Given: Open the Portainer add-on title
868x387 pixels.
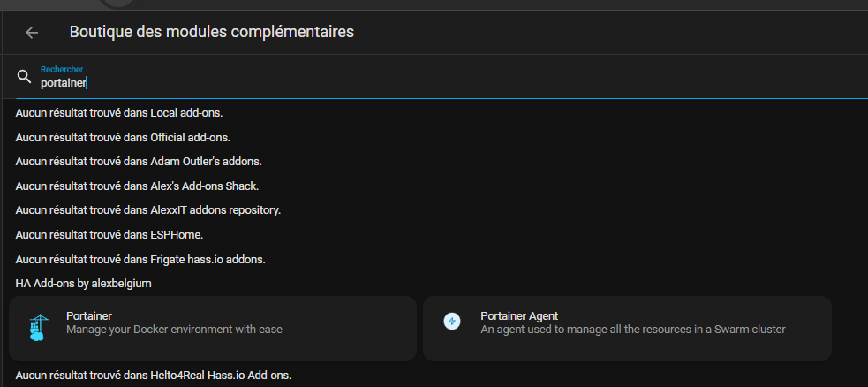Looking at the screenshot, I should tap(89, 316).
